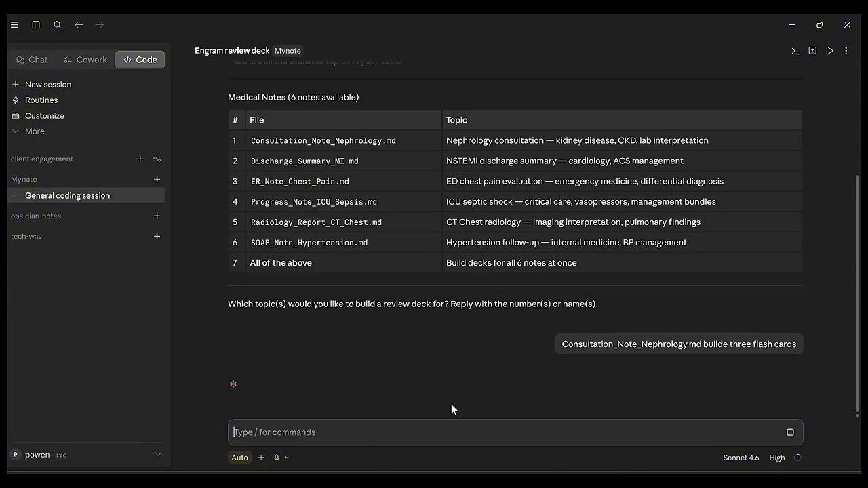Add new session under obsidian-notes
The height and width of the screenshot is (488, 868).
[x=157, y=216]
